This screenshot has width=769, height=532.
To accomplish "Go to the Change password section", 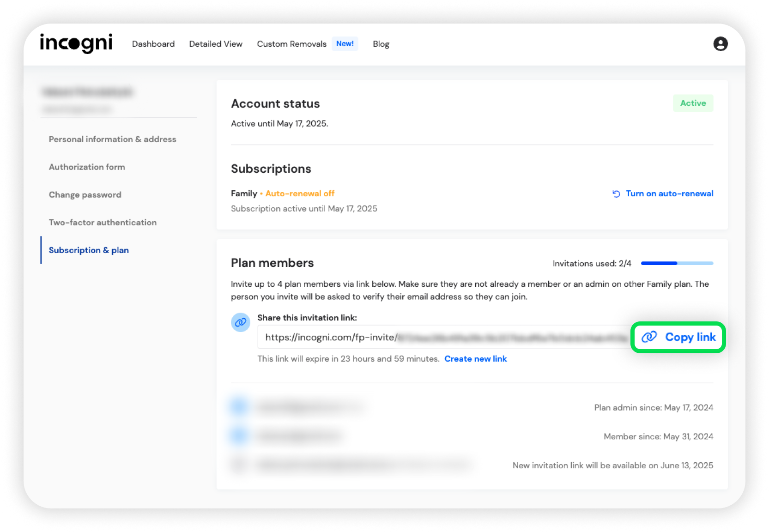I will pos(85,194).
